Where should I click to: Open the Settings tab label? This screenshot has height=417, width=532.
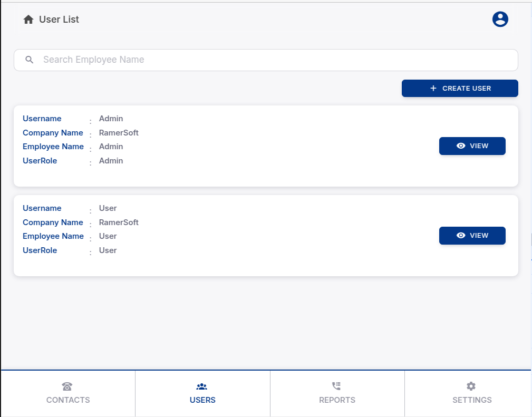pyautogui.click(x=472, y=400)
